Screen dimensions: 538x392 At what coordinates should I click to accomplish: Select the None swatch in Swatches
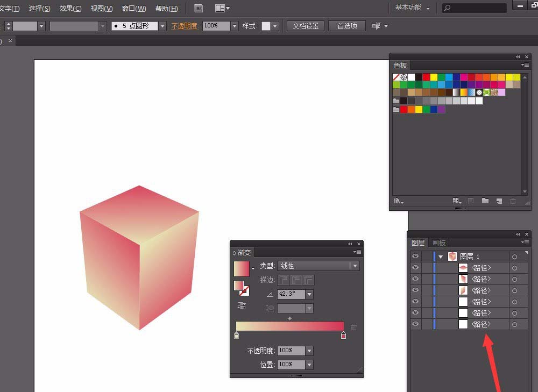pos(397,77)
